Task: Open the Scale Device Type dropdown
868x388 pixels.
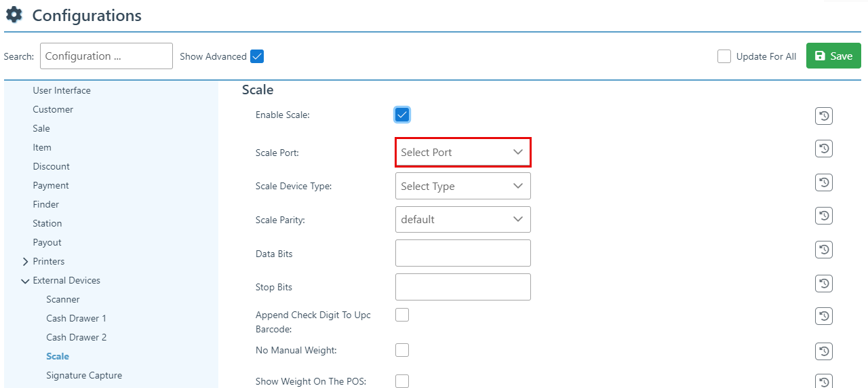Action: pos(462,186)
